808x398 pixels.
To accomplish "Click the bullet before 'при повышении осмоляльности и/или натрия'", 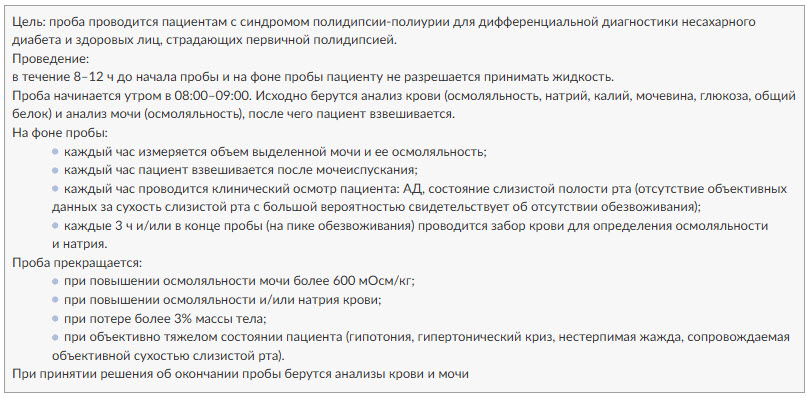I will point(55,300).
